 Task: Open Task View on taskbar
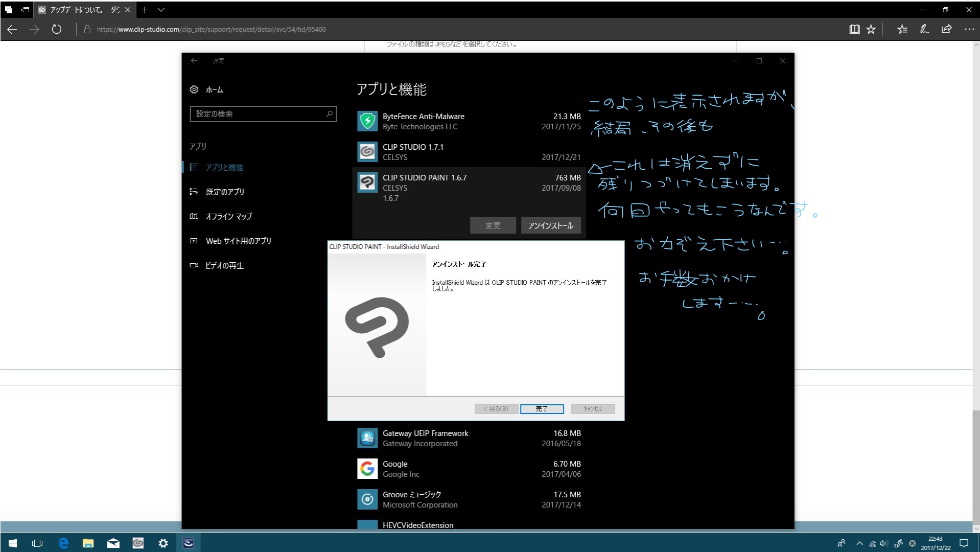[x=37, y=543]
